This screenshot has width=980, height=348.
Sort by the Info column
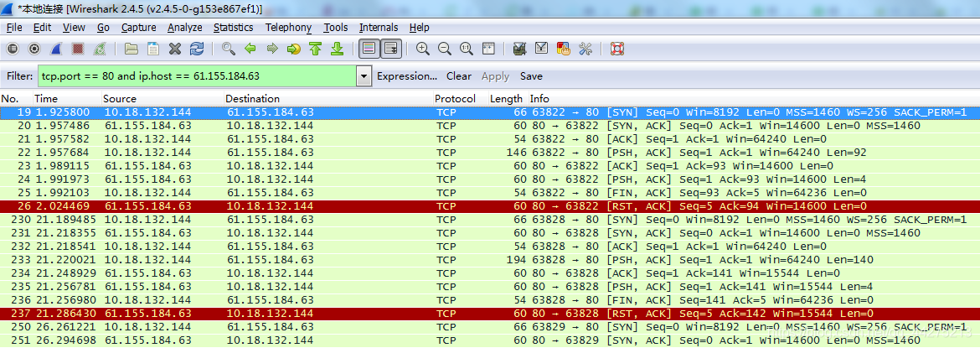click(x=754, y=99)
